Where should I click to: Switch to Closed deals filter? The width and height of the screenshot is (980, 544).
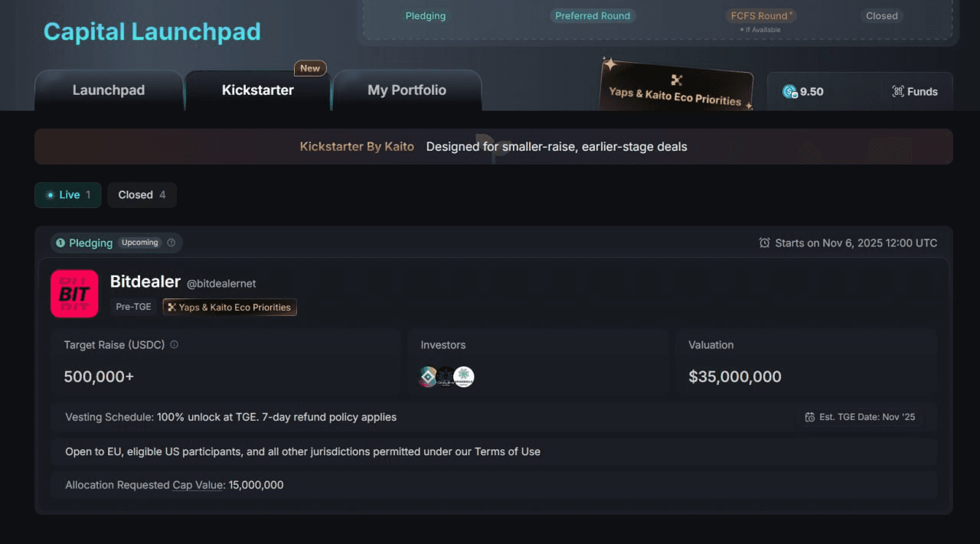(142, 195)
